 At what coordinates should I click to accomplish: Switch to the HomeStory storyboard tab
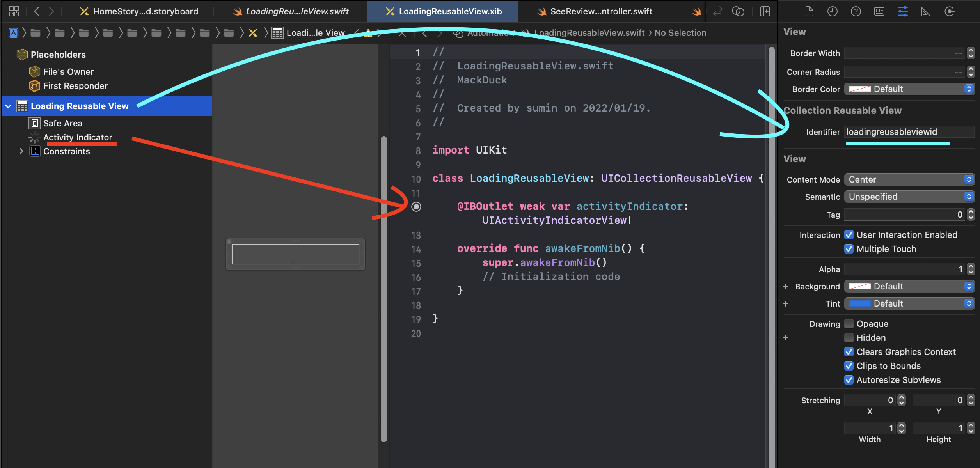(x=145, y=11)
